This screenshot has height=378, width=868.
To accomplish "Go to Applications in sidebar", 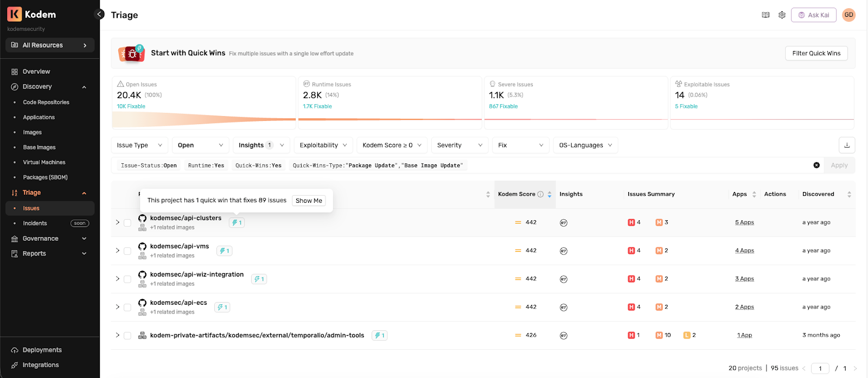I will pyautogui.click(x=39, y=117).
